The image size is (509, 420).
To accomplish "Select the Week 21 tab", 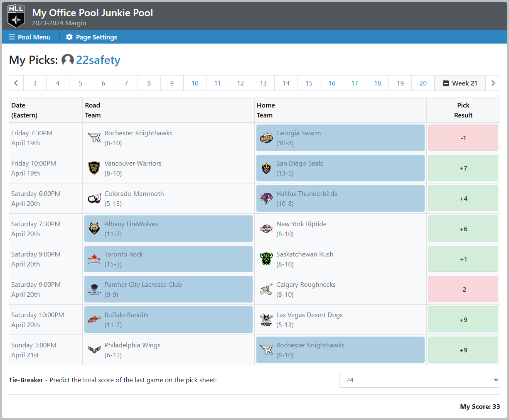I will pos(460,83).
